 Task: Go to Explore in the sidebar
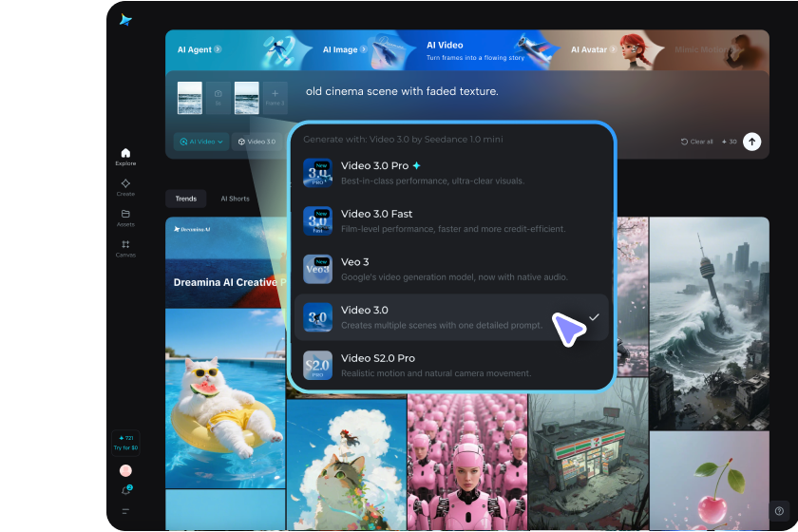(x=125, y=157)
